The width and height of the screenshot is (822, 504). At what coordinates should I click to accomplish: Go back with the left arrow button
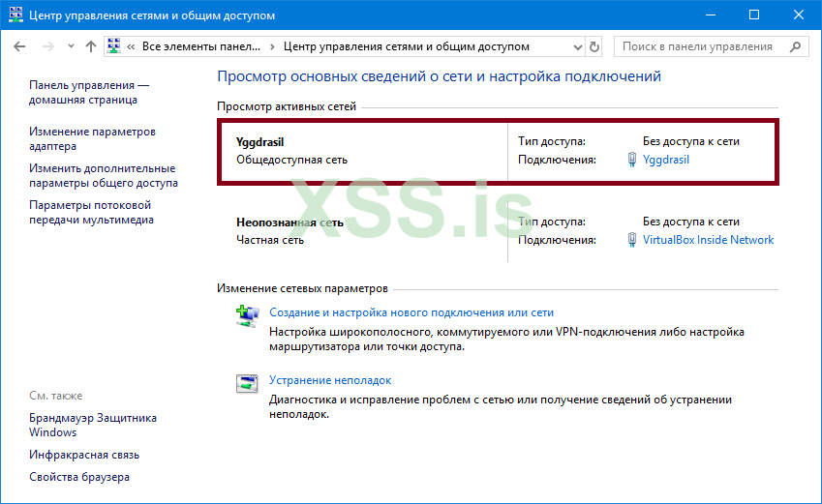point(19,46)
